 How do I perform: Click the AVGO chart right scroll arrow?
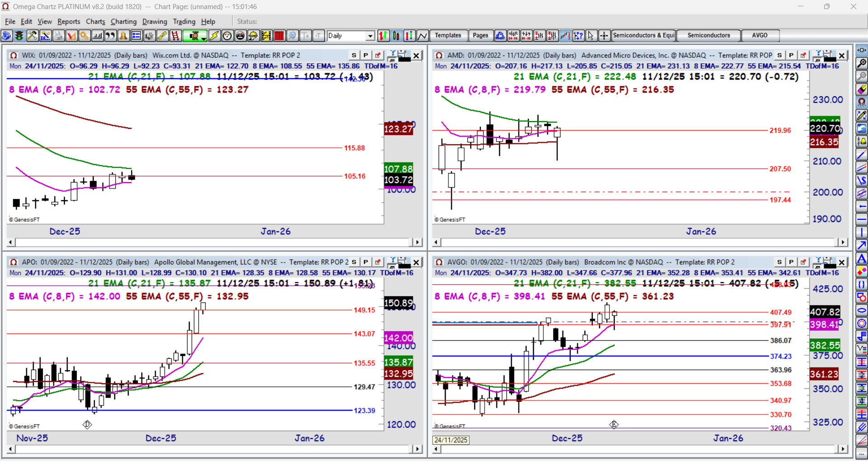843,449
